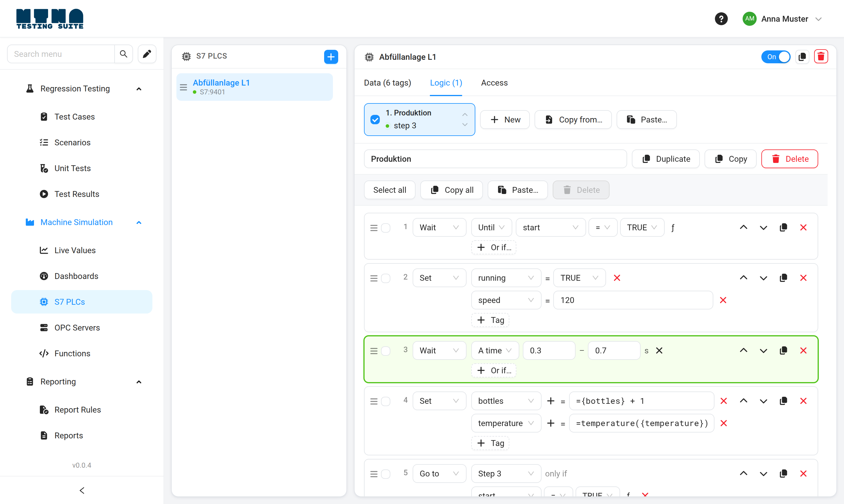This screenshot has width=844, height=504.
Task: Select the checkbox for step 1
Action: tap(385, 228)
